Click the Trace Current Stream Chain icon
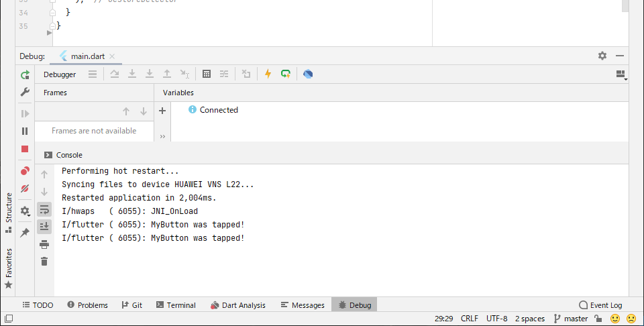 (x=224, y=74)
